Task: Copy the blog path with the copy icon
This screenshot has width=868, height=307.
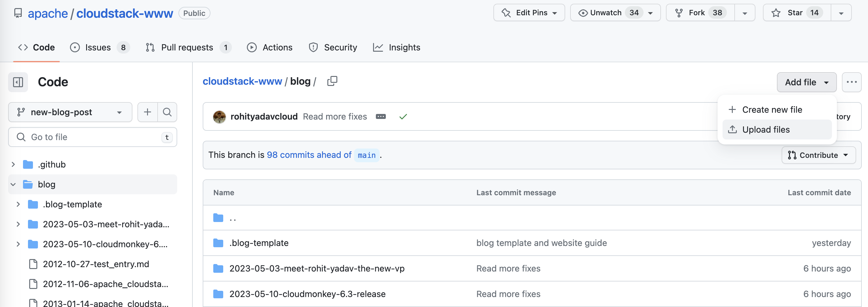Action: pos(332,81)
